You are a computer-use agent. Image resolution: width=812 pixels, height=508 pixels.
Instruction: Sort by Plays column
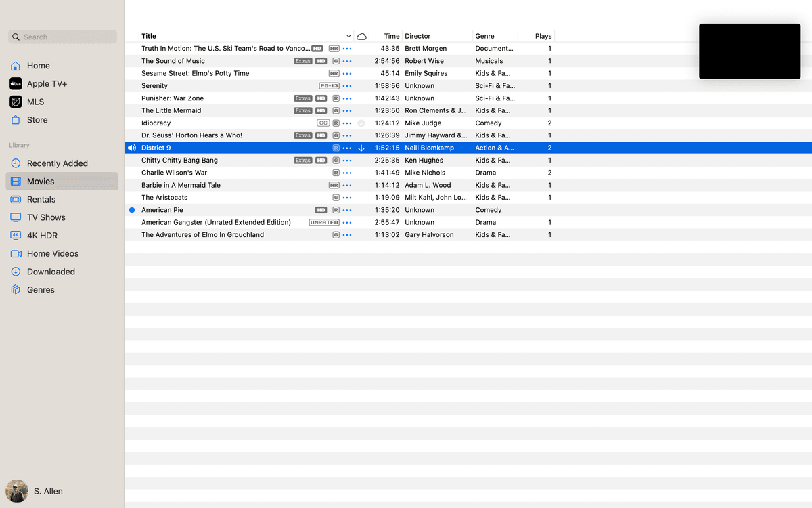pyautogui.click(x=543, y=36)
